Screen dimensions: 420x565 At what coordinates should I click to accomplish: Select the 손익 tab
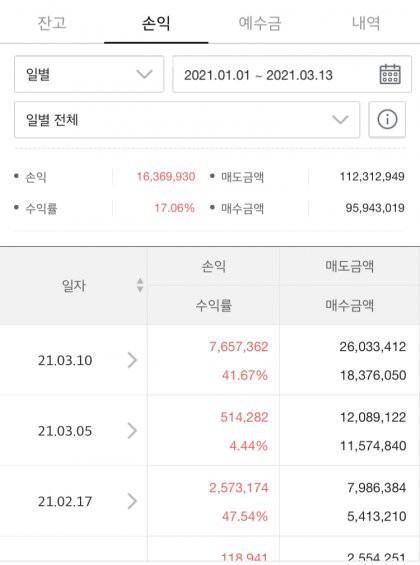(156, 23)
